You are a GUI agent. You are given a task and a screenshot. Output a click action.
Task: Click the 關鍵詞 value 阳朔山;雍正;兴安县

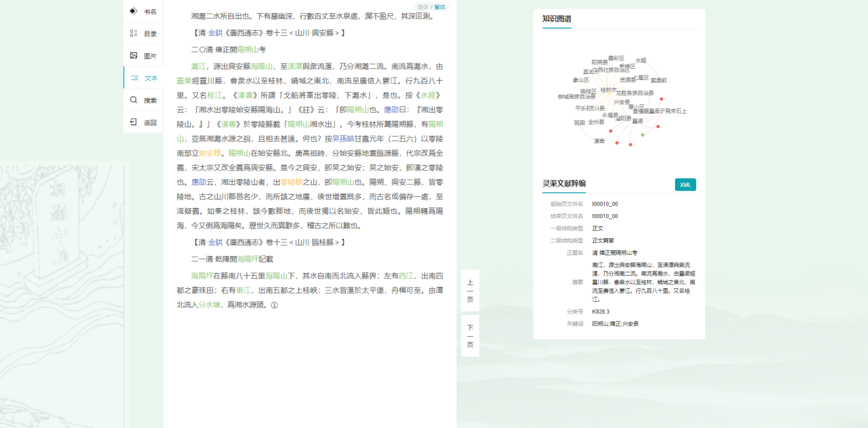615,324
